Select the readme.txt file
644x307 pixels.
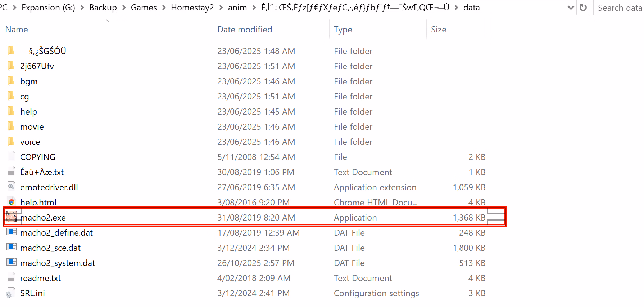pyautogui.click(x=41, y=278)
